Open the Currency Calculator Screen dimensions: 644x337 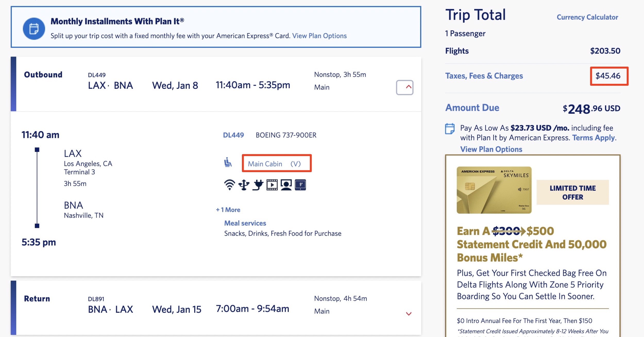pos(587,17)
